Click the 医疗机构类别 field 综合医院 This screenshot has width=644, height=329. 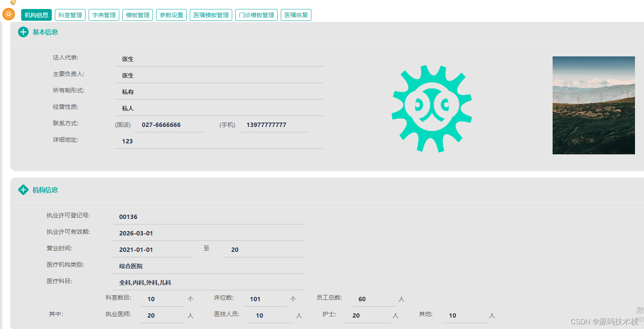208,266
